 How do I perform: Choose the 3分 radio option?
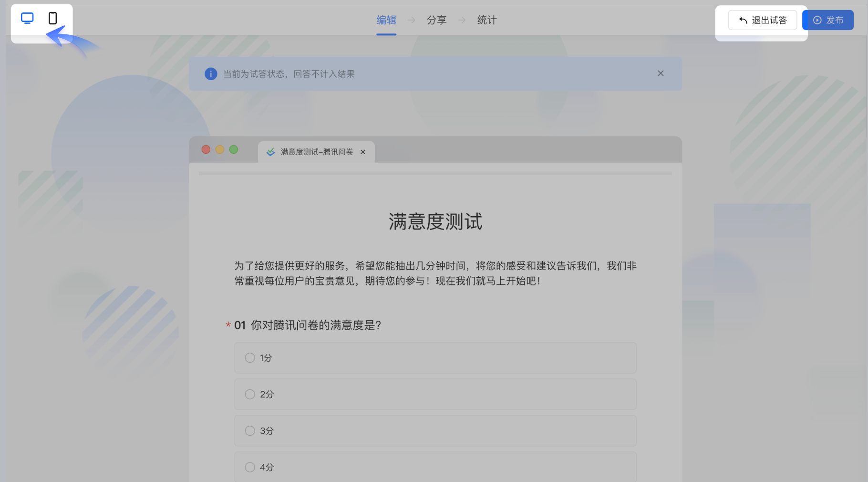pyautogui.click(x=435, y=431)
